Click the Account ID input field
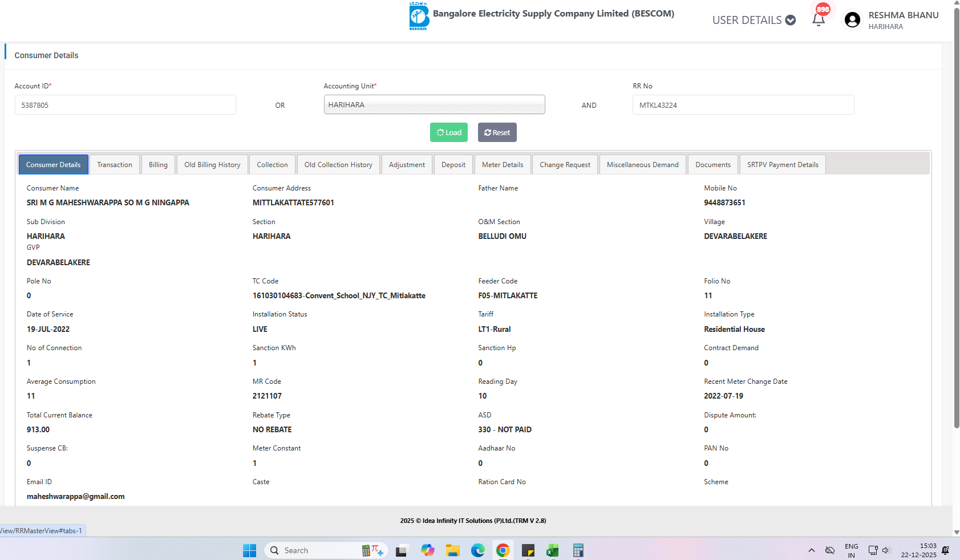 (x=125, y=105)
